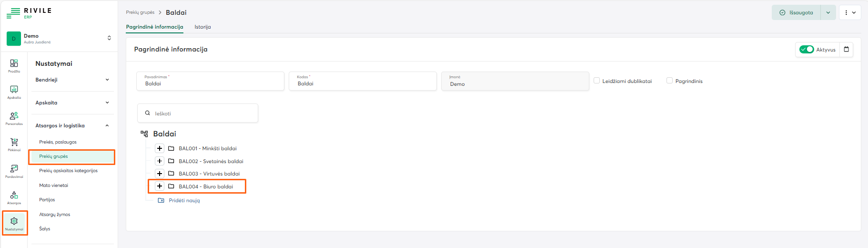
Task: Open the Personalas staff icon
Action: tap(14, 117)
